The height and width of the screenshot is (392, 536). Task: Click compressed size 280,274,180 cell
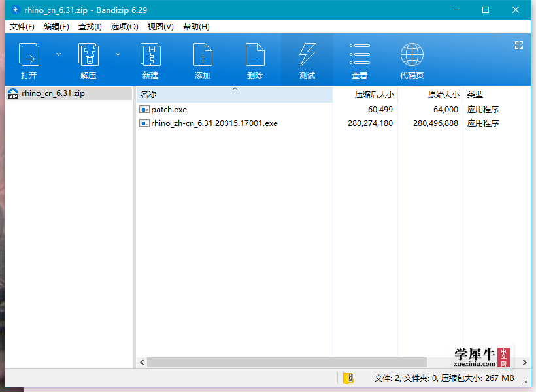click(370, 123)
